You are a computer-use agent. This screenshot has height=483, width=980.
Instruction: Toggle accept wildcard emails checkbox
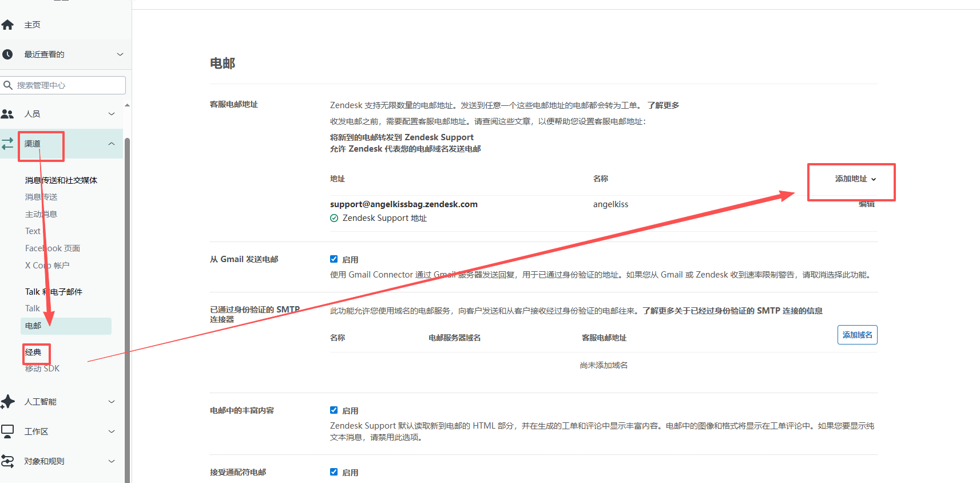[334, 472]
